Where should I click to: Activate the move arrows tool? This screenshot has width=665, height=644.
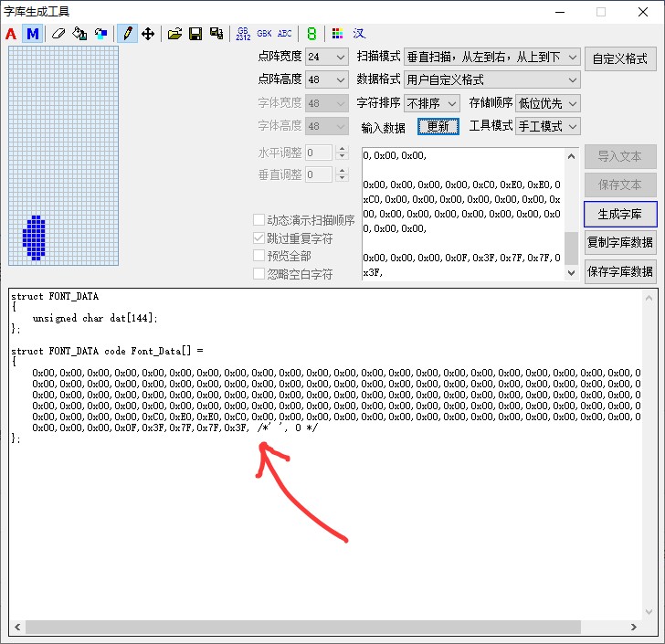[x=148, y=34]
